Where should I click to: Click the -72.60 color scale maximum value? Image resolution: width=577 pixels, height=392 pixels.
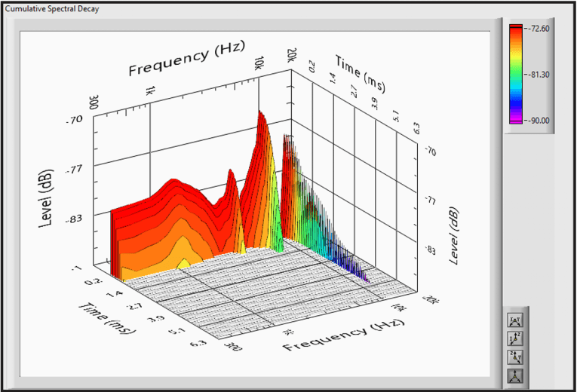(x=539, y=28)
